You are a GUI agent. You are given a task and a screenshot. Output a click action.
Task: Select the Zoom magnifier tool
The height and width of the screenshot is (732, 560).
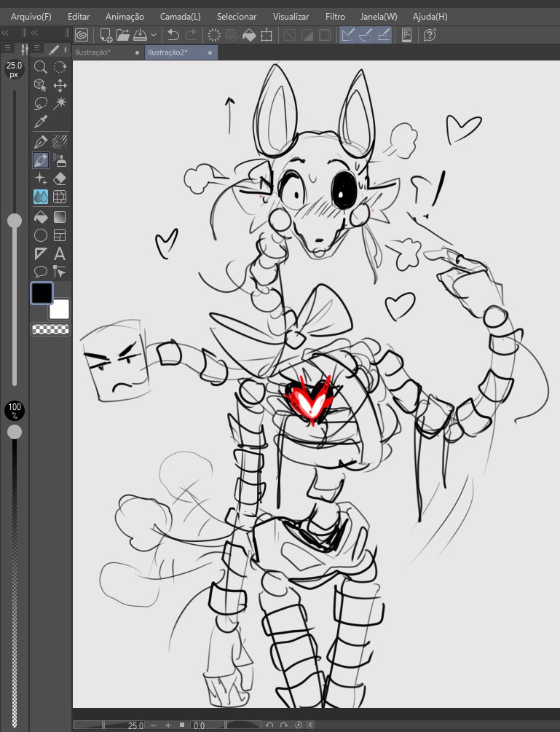pos(41,67)
